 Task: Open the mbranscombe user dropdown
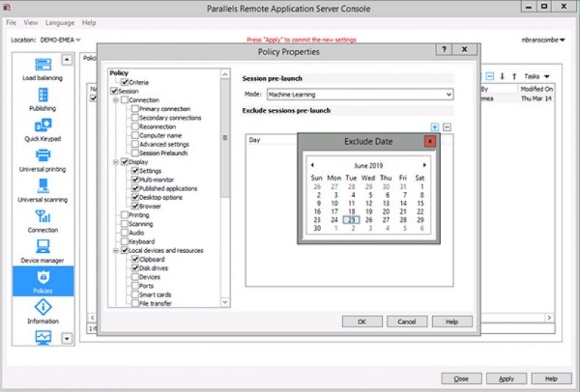coord(543,40)
